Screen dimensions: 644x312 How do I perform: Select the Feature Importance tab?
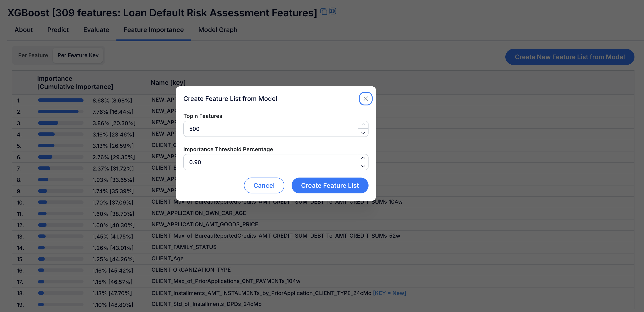coord(153,30)
